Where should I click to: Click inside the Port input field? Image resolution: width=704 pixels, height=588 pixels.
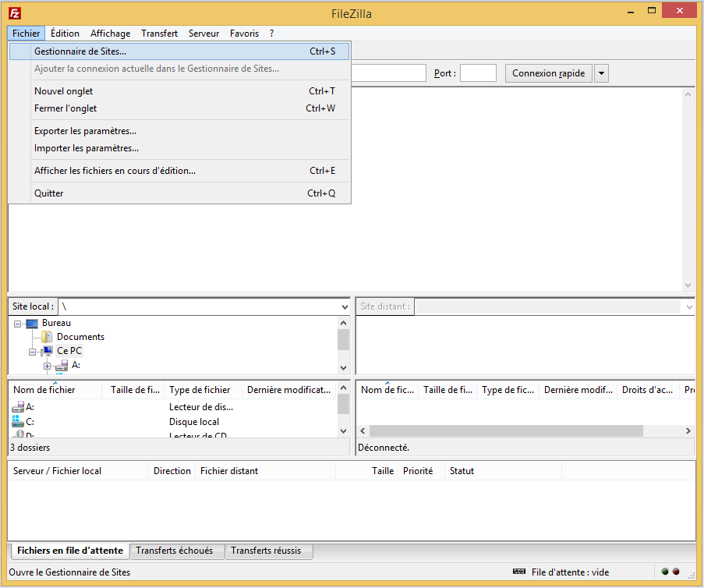pos(478,73)
